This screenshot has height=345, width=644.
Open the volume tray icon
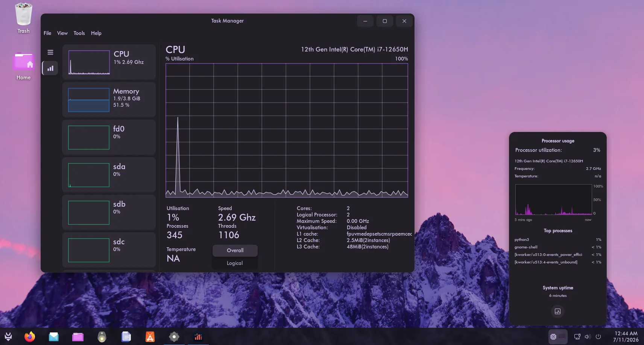[x=588, y=337]
